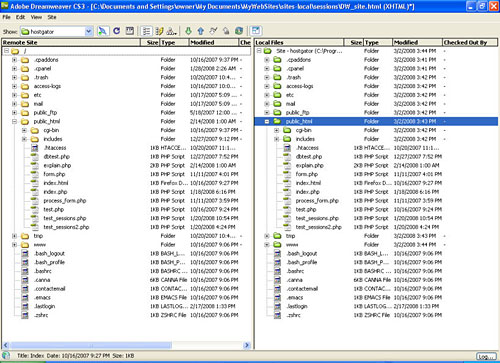Click remote pane scroll left arrow
This screenshot has width=500, height=363.
pos(6,345)
